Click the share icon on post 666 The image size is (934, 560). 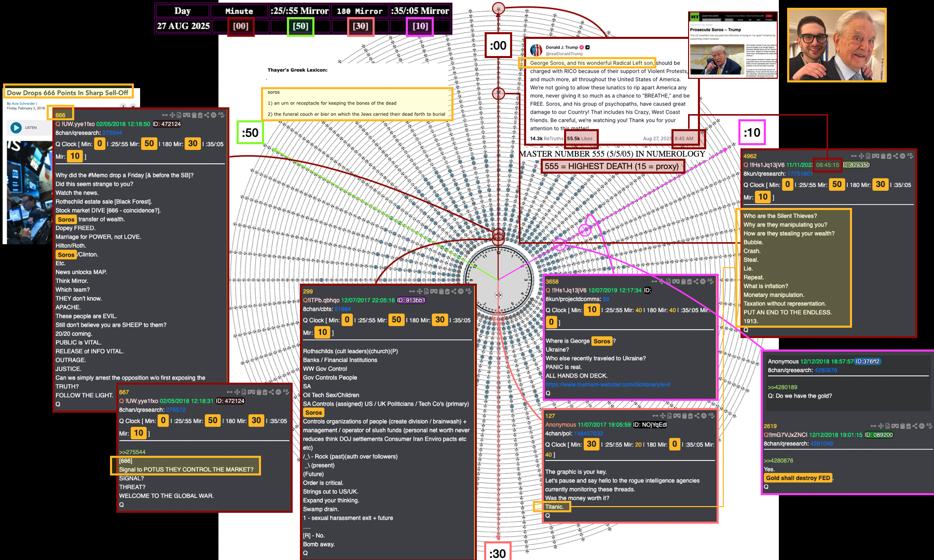tap(207, 115)
